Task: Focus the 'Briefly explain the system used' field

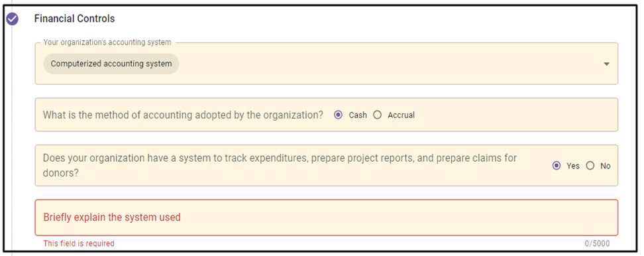Action: (x=327, y=218)
